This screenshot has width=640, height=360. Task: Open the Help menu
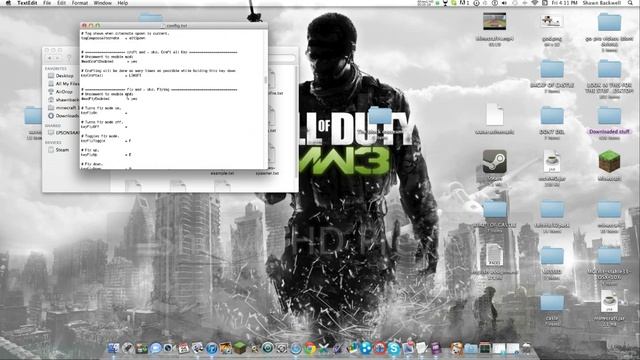pyautogui.click(x=123, y=3)
